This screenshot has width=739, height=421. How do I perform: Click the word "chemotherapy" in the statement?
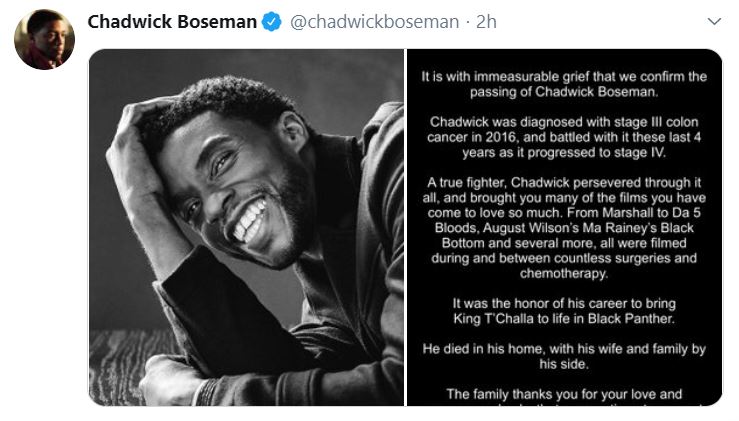pos(564,273)
